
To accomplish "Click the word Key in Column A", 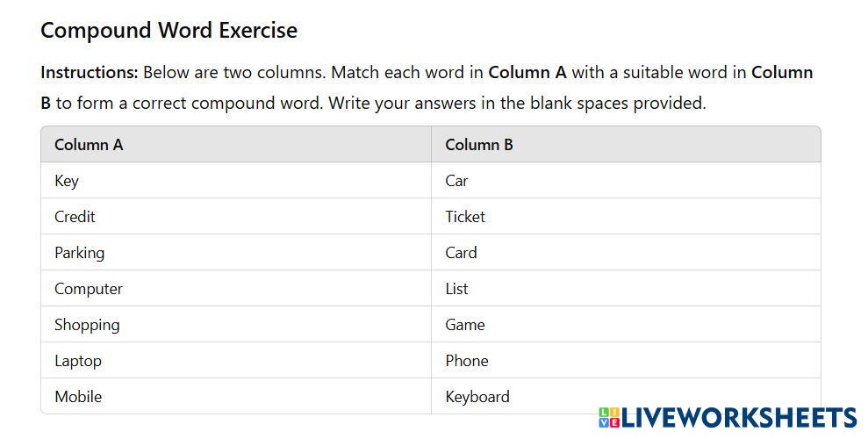I will (x=67, y=181).
